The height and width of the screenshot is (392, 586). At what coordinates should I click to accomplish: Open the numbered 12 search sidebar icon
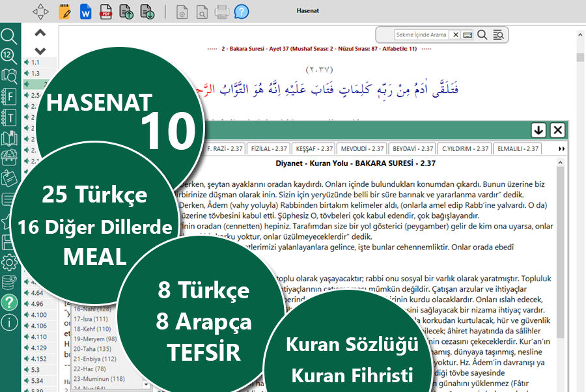pyautogui.click(x=9, y=56)
